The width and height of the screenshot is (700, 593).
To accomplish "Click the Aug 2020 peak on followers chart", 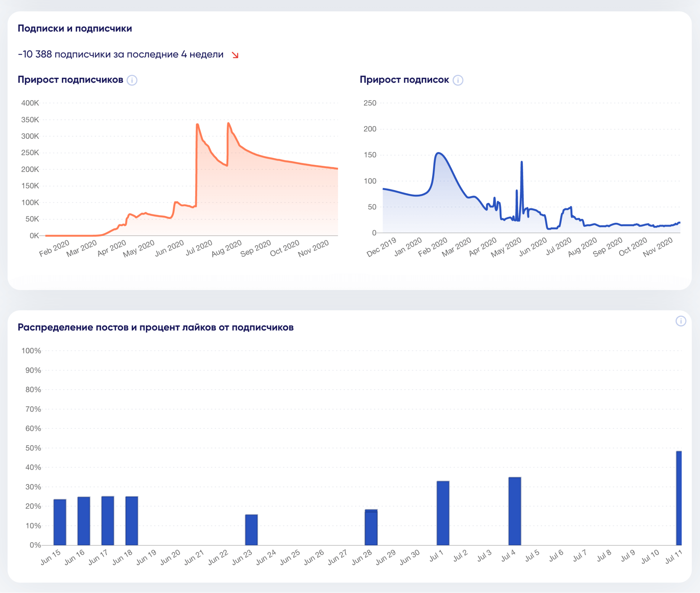I will click(x=228, y=123).
